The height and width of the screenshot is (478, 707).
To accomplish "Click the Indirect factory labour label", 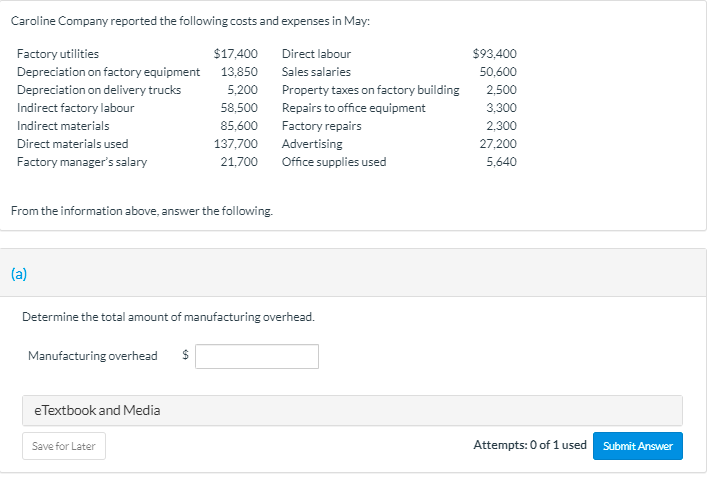I will coord(76,108).
